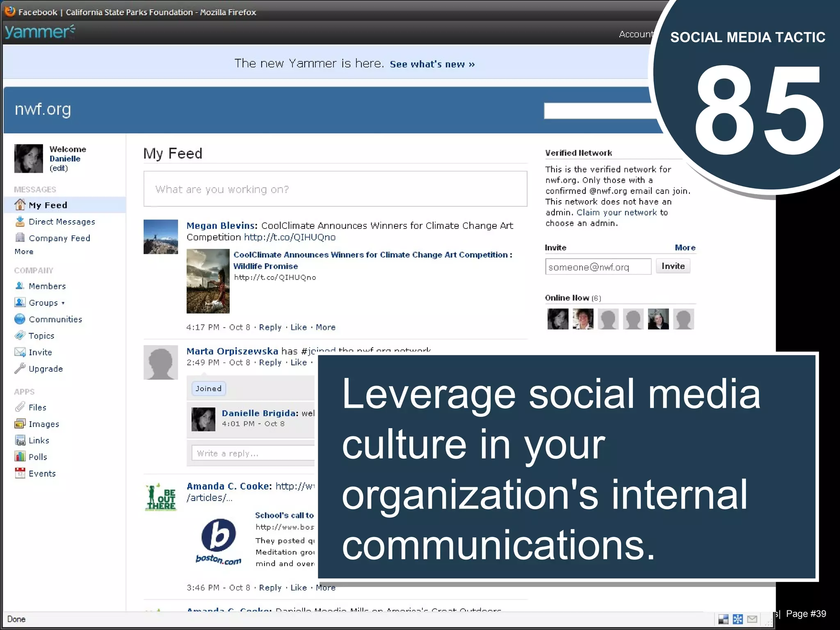Image resolution: width=840 pixels, height=630 pixels.
Task: Click the Company Feed building icon
Action: (x=20, y=237)
